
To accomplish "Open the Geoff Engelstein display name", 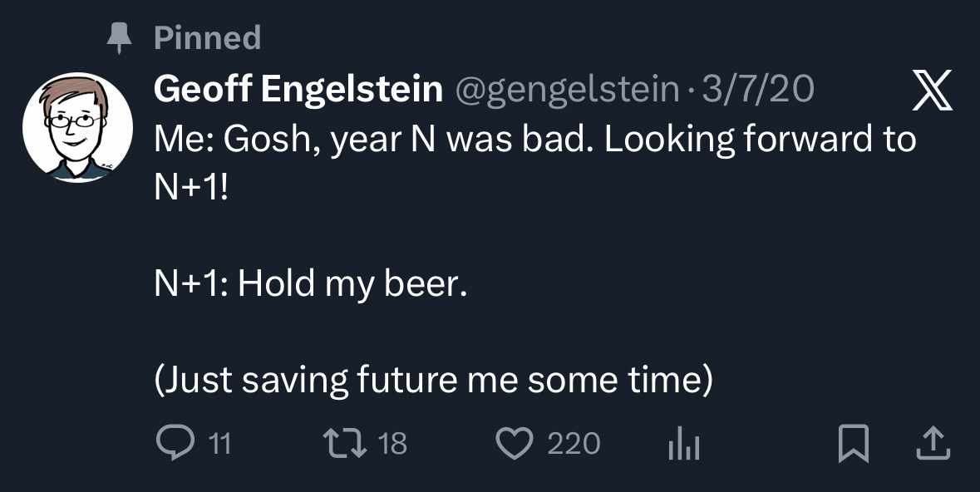I will (298, 90).
